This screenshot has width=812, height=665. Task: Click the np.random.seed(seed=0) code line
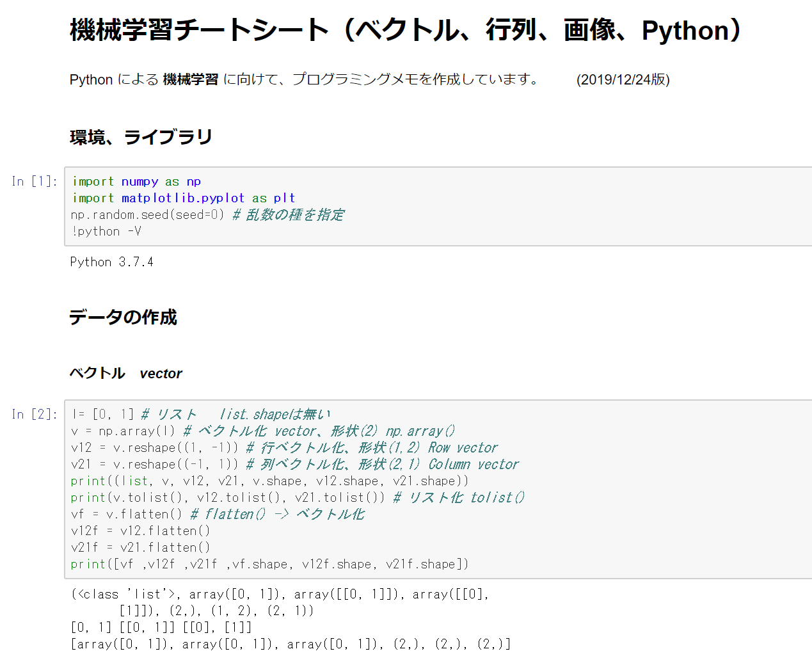pos(147,214)
